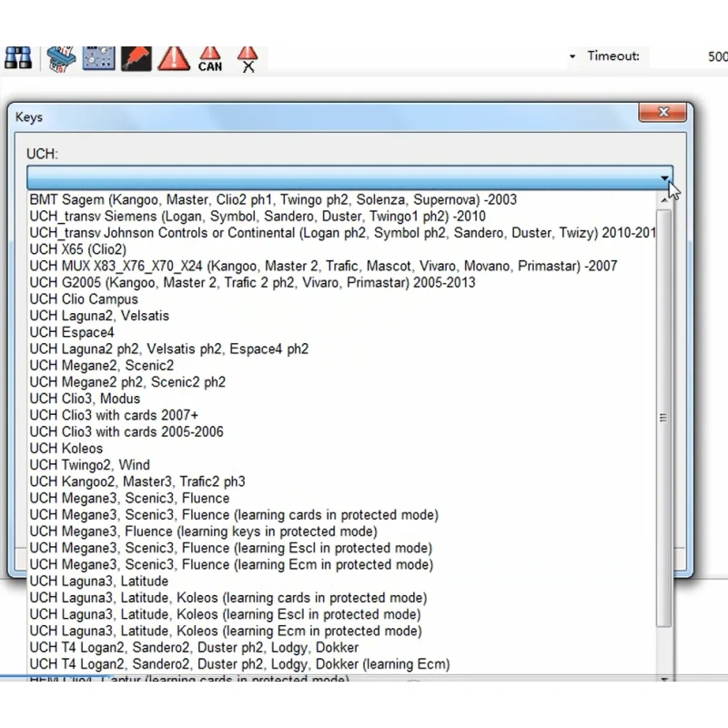
Task: Select Megane3, Scenic3, Fluence learning cards entry
Action: pos(342,515)
